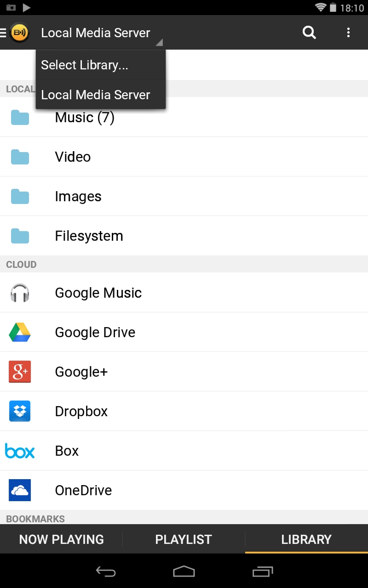Tap the OneDrive cloud icon
The width and height of the screenshot is (368, 588).
point(20,490)
